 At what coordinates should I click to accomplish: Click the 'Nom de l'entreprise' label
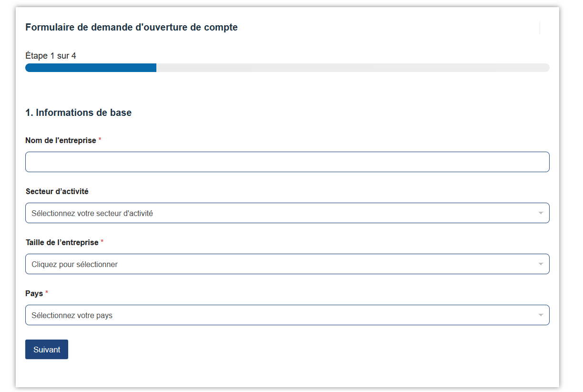[61, 141]
